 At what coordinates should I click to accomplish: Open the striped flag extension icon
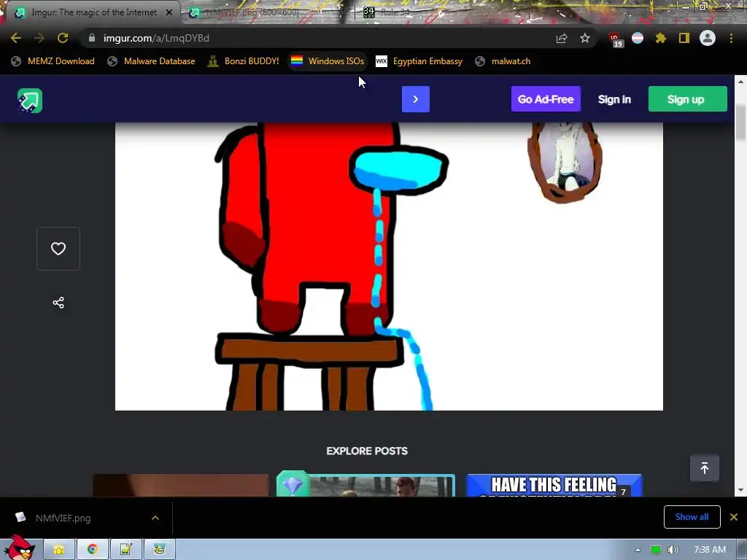point(638,38)
